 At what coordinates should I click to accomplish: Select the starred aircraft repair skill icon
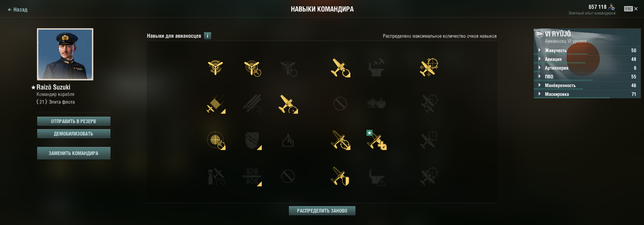[x=377, y=140]
